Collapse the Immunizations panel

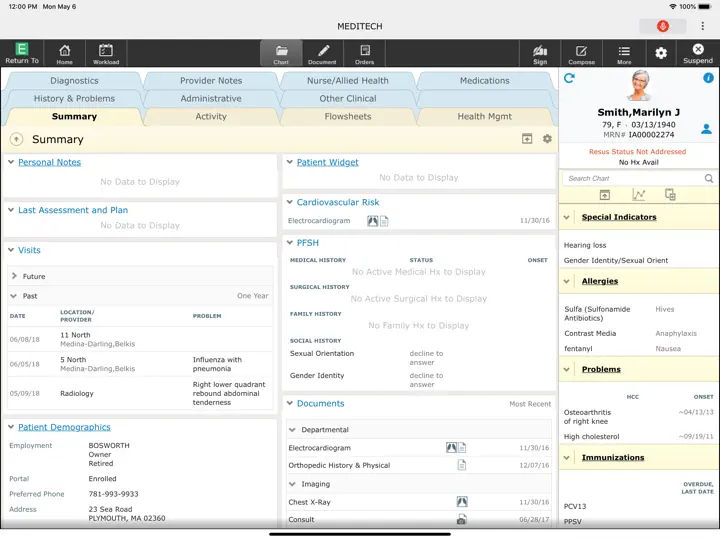pyautogui.click(x=567, y=458)
